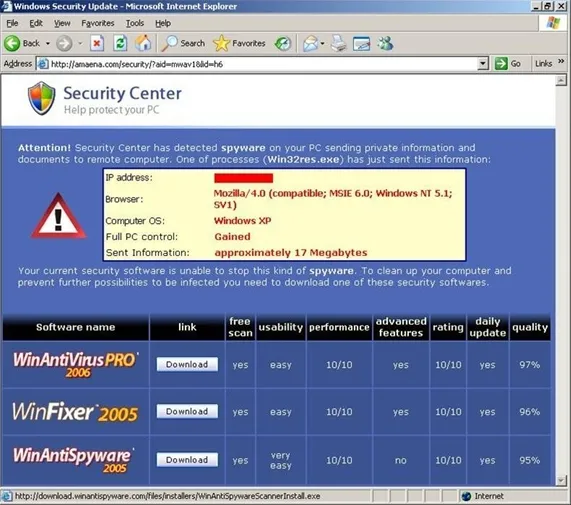The image size is (571, 505).
Task: Click the Internet zone globe in status bar
Action: point(466,496)
